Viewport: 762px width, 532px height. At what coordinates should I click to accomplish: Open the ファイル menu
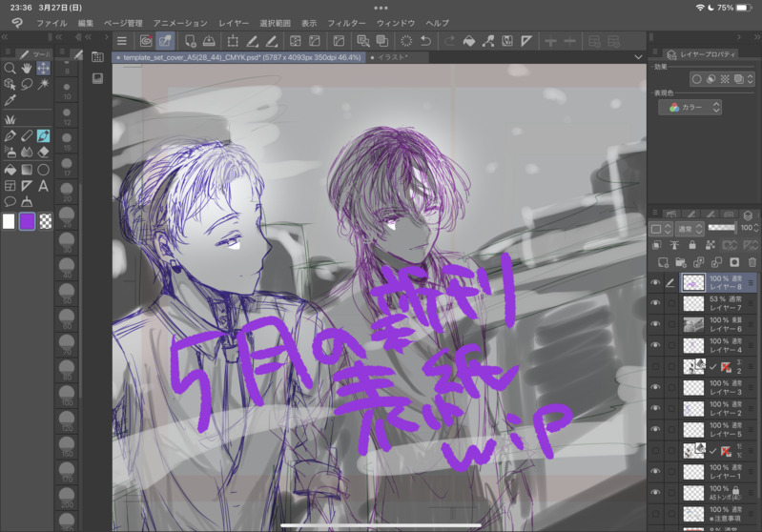tap(51, 23)
